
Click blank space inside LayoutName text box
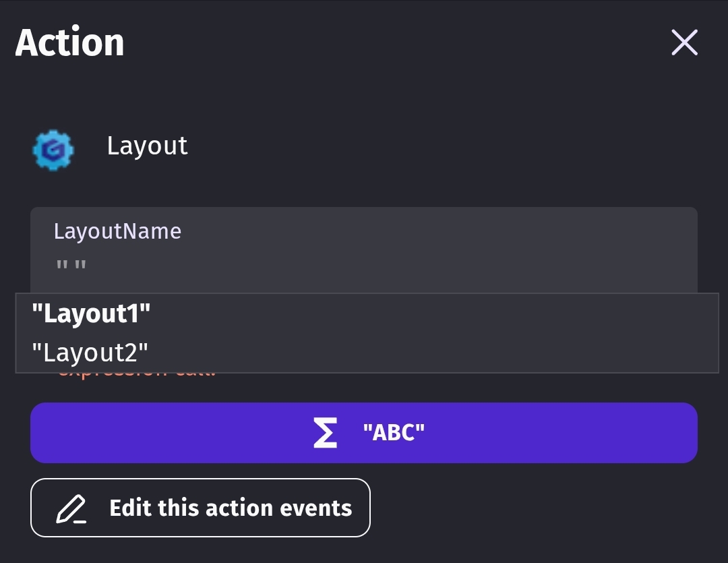click(x=390, y=266)
